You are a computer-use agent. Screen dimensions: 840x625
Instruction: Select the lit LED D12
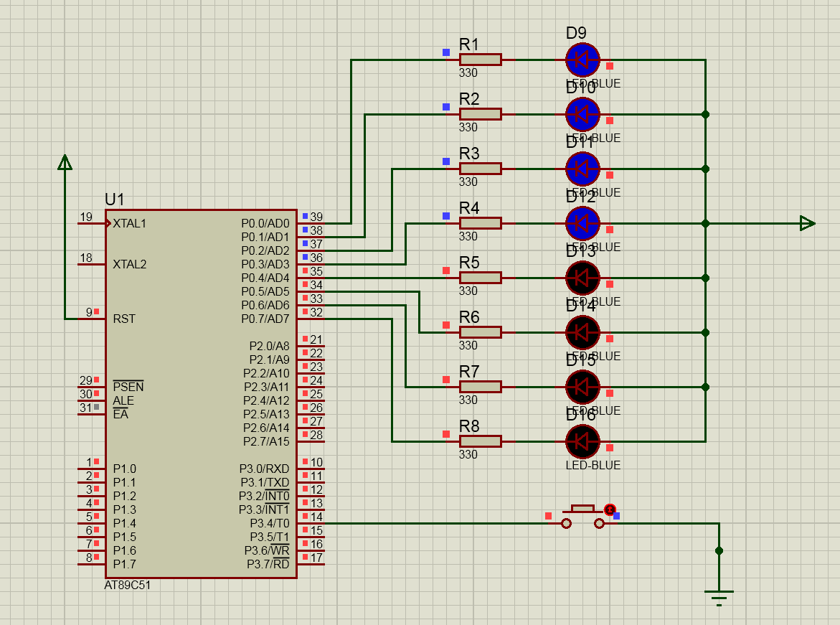582,223
